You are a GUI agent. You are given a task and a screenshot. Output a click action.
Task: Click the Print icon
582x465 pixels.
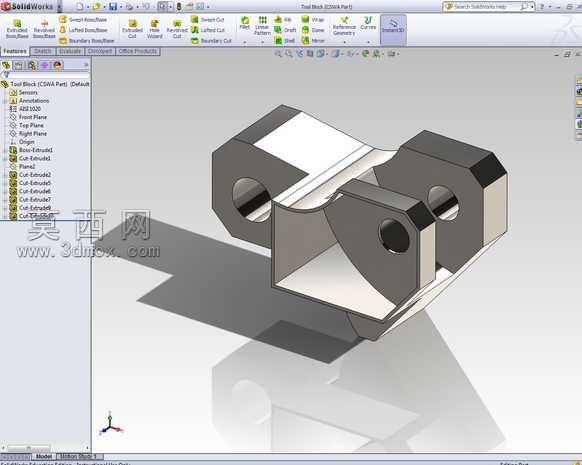tap(129, 6)
